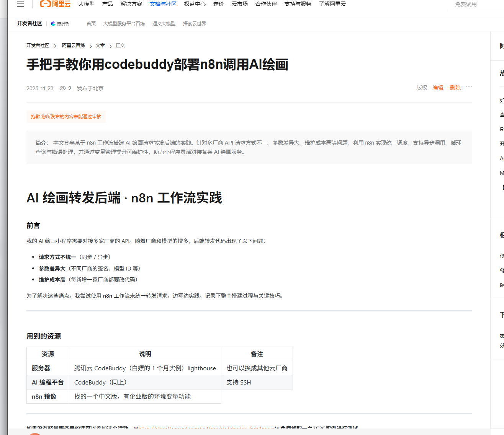Click the eye view-count icon

coord(62,88)
